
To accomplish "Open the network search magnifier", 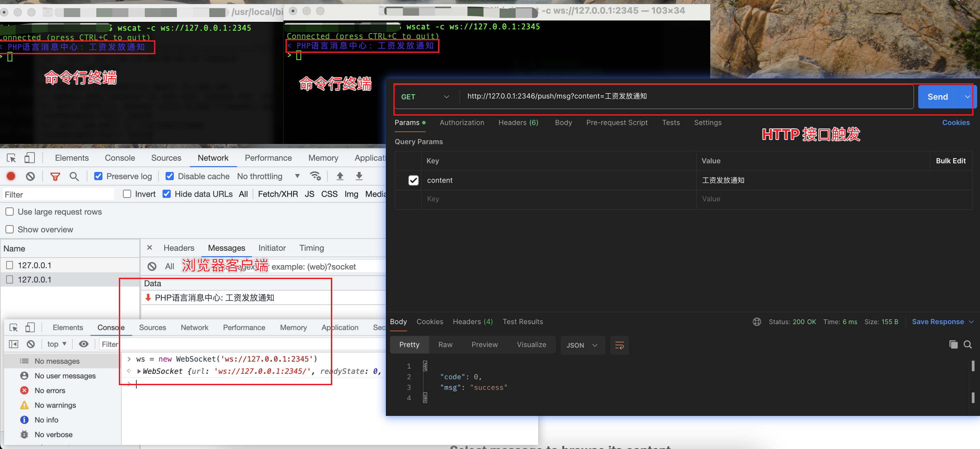I will click(74, 176).
